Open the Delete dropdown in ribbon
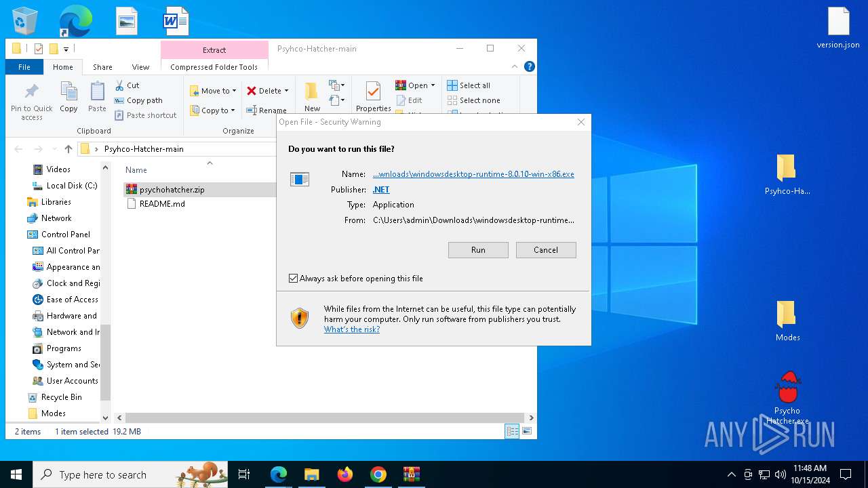Image resolution: width=868 pixels, height=488 pixels. (268, 91)
